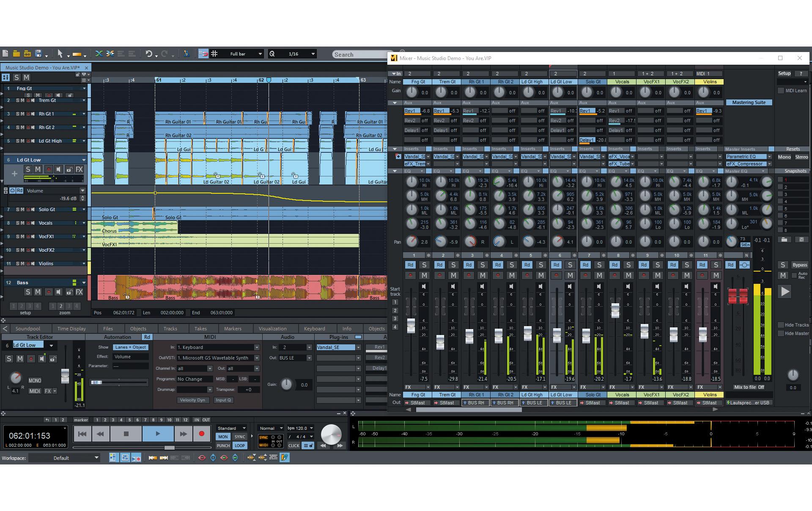The image size is (812, 511).
Task: Jump to the project start in the transport
Action: (x=82, y=434)
